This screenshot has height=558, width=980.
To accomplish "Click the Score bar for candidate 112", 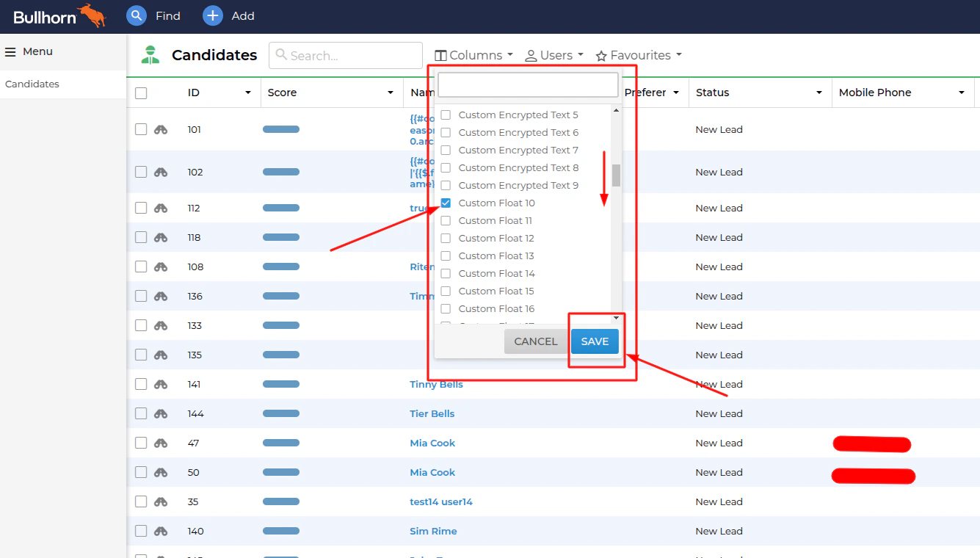I will point(281,208).
